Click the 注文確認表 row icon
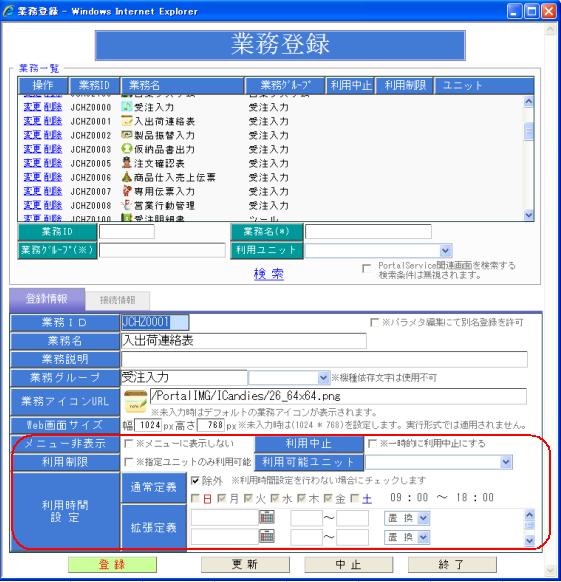 tap(127, 163)
